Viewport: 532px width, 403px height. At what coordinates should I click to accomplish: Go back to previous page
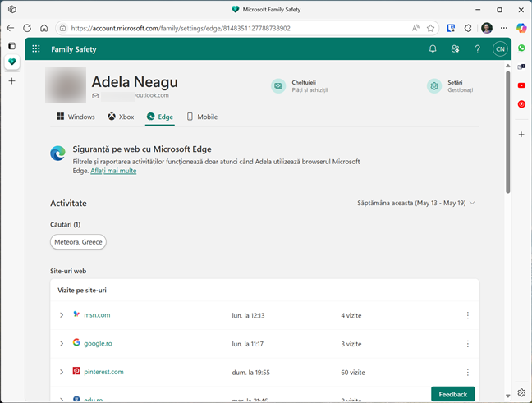coord(10,28)
